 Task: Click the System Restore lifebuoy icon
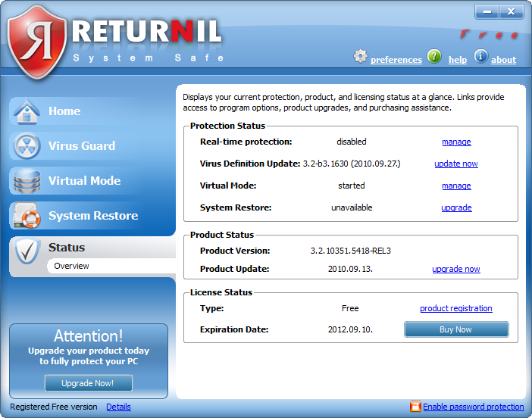point(27,216)
